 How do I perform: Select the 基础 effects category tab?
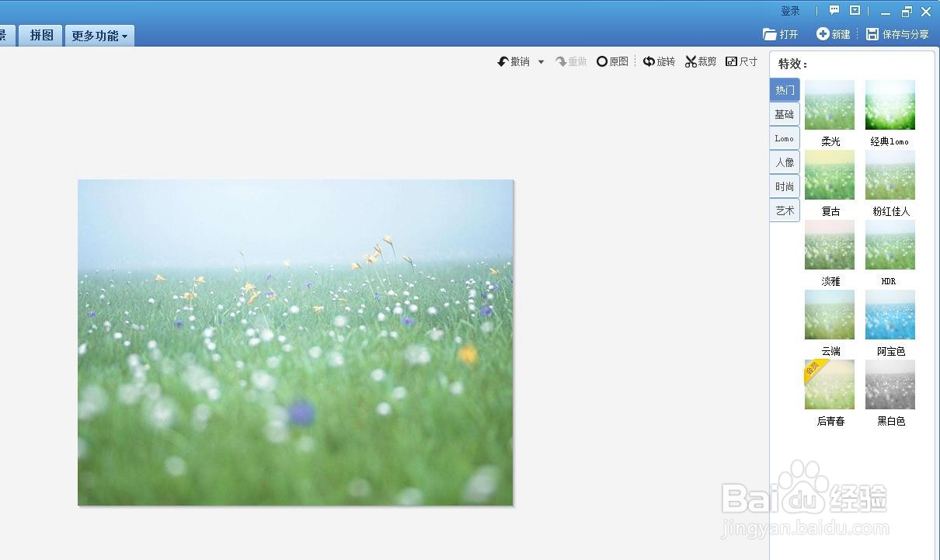point(785,114)
